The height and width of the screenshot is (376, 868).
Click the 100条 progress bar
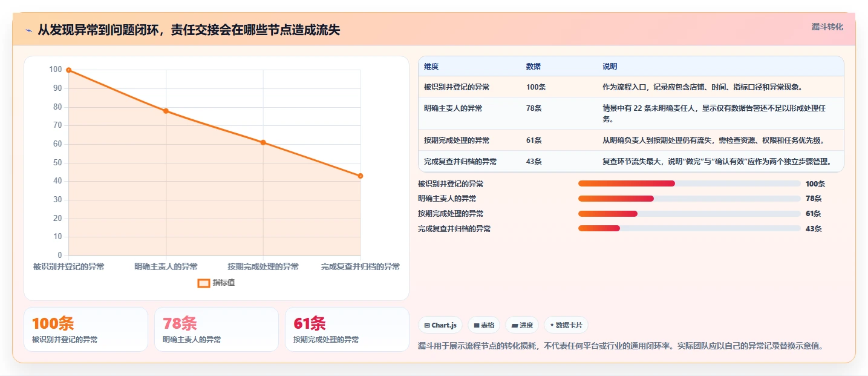coord(690,183)
